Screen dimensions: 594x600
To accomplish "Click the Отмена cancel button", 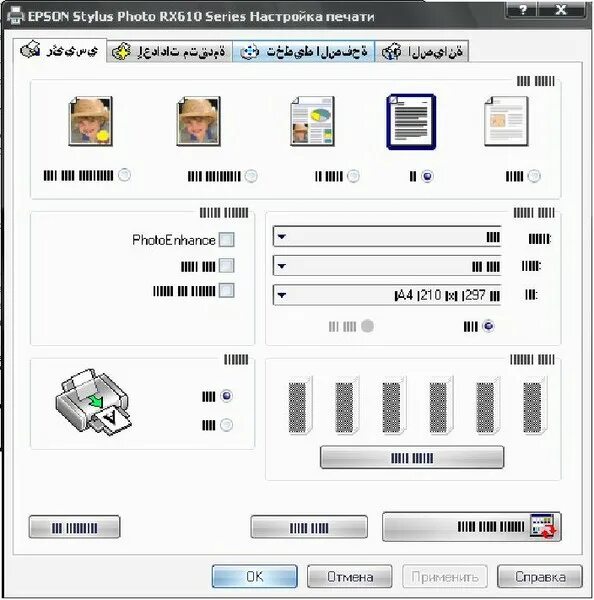I will click(350, 576).
